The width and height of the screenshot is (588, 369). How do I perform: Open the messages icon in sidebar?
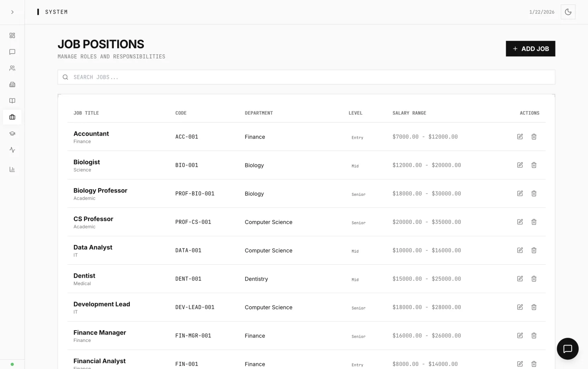[x=12, y=52]
